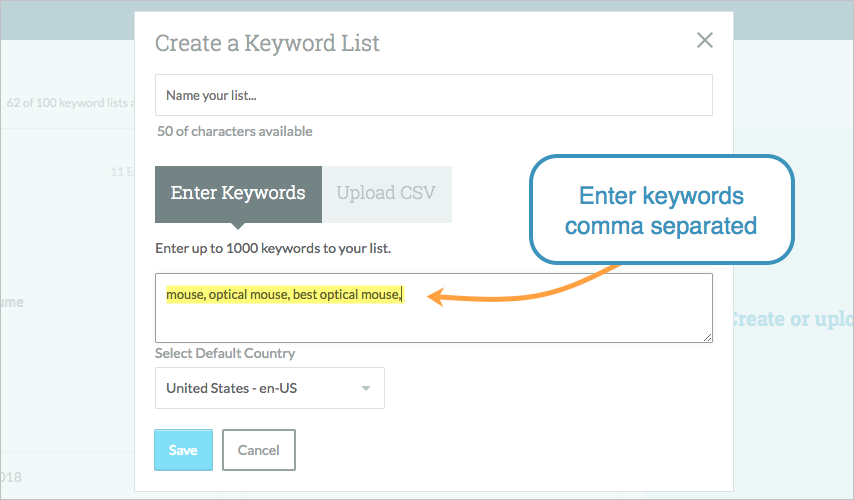
Task: Click the 'Select Default Country' label
Action: [225, 354]
